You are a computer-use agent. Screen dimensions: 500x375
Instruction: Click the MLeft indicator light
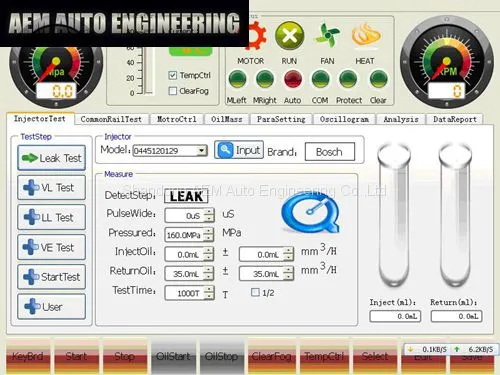point(237,79)
